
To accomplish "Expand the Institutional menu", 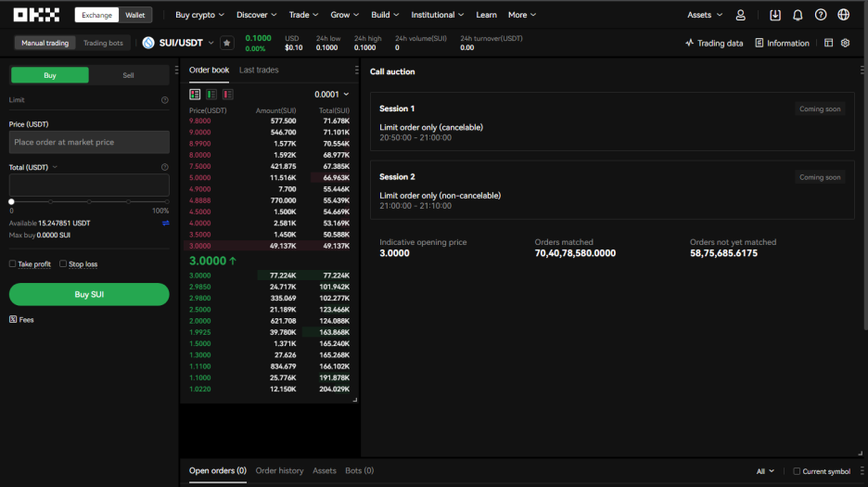I will 438,15.
